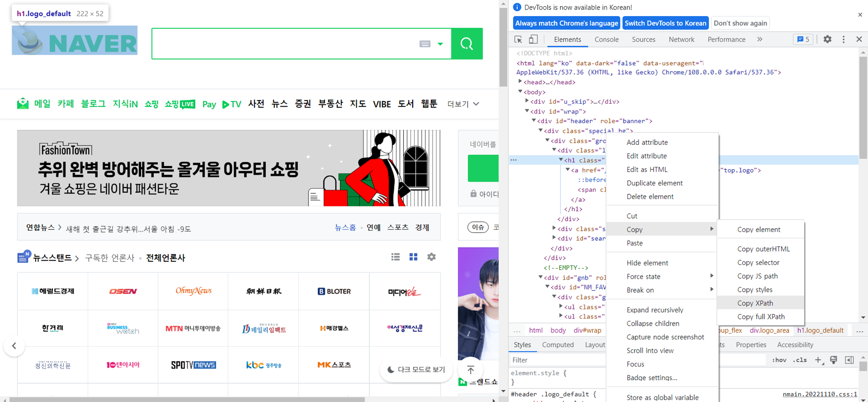Switch to newsstand list view icon
868x402 pixels.
tap(395, 257)
